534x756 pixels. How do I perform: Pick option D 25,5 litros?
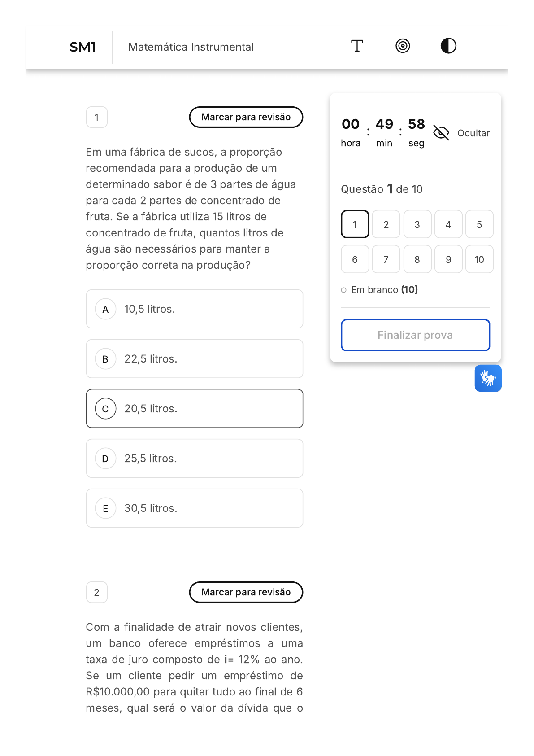tap(195, 459)
